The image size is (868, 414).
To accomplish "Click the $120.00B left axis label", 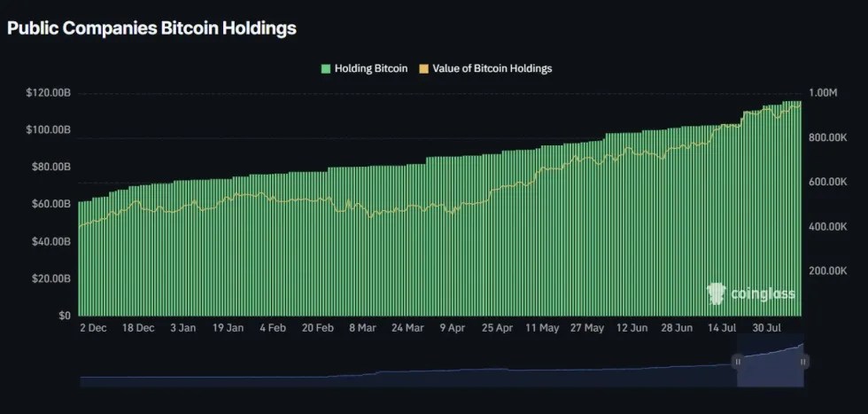I will (x=50, y=93).
